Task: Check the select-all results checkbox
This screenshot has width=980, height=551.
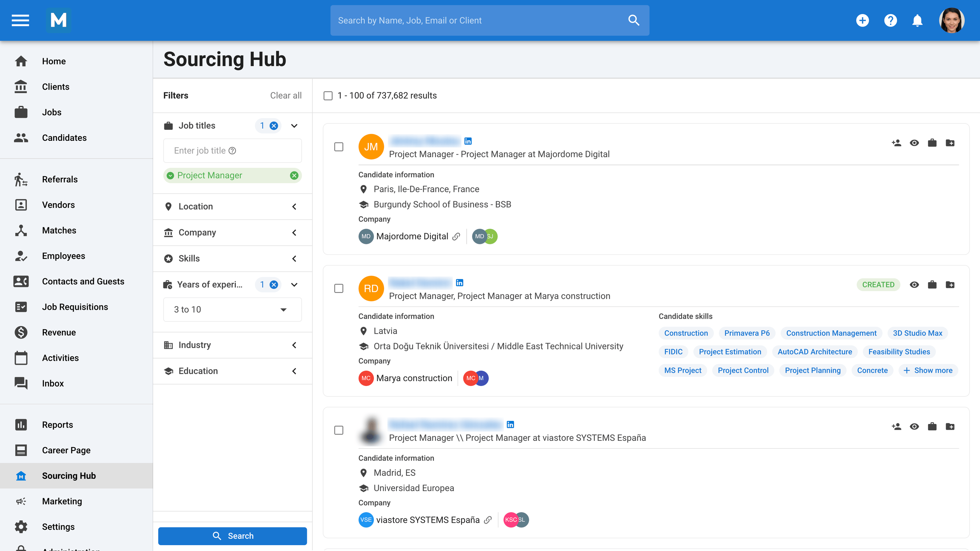Action: (328, 96)
